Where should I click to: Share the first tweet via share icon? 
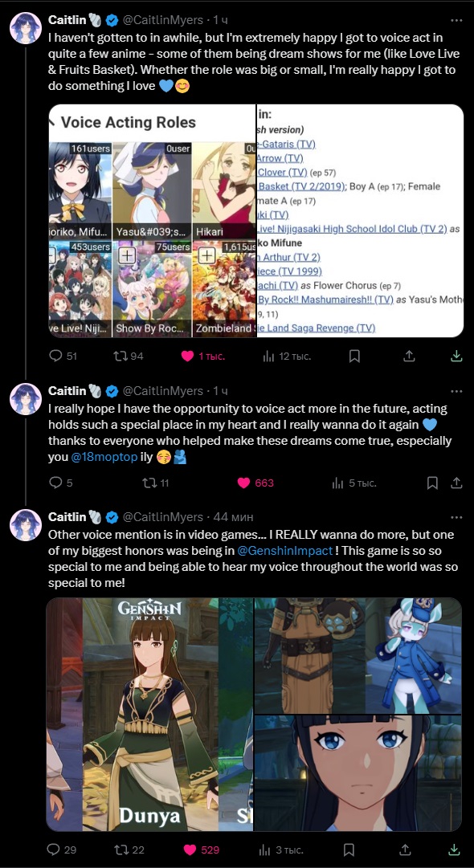point(409,356)
